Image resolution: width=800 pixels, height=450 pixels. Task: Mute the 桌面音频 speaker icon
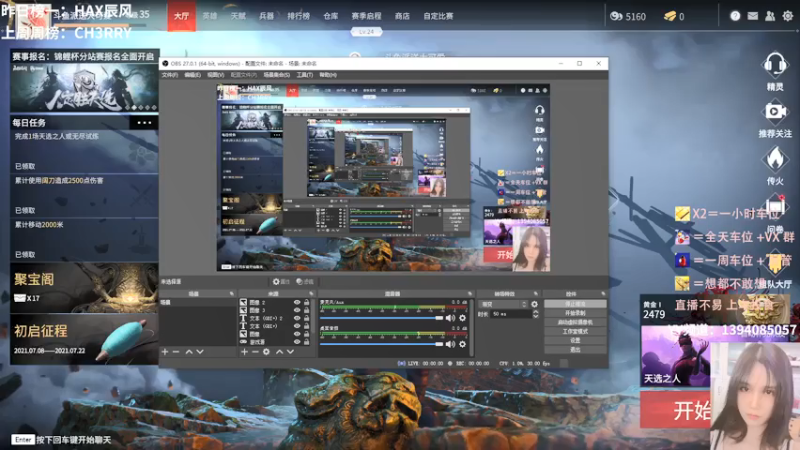tap(450, 344)
